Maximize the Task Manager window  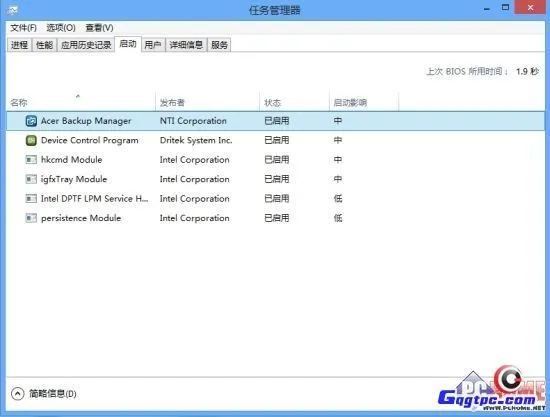(505, 8)
